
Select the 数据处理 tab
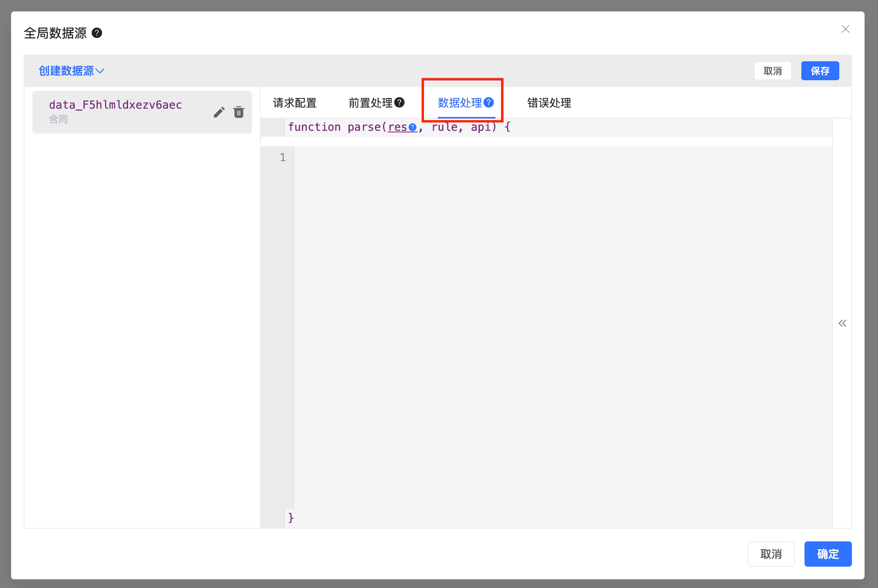[x=460, y=103]
